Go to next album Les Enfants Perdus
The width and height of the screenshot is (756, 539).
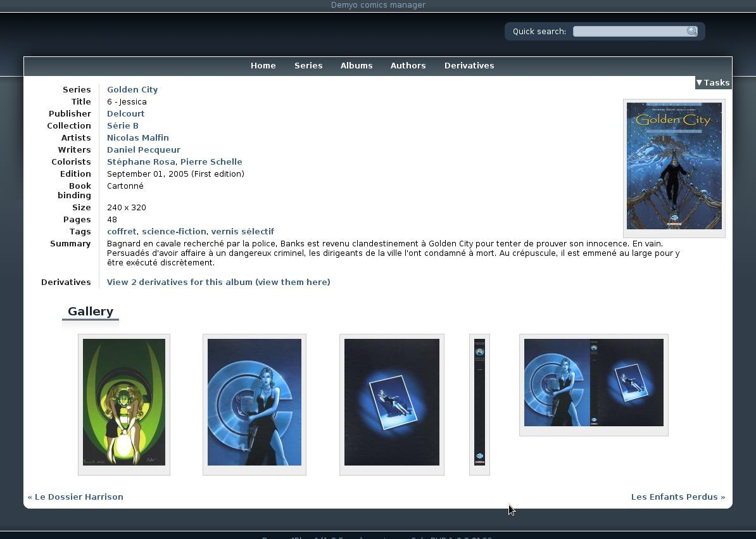[678, 497]
